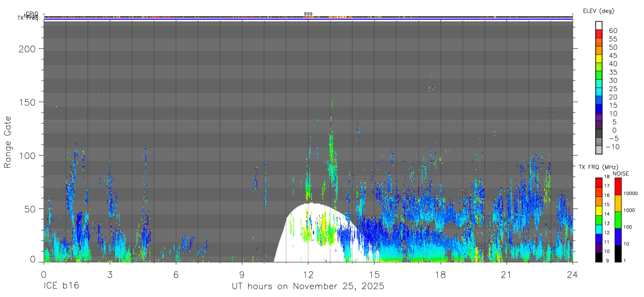
Task: Click the '12' tick on the UT hours axis
Action: (x=308, y=274)
